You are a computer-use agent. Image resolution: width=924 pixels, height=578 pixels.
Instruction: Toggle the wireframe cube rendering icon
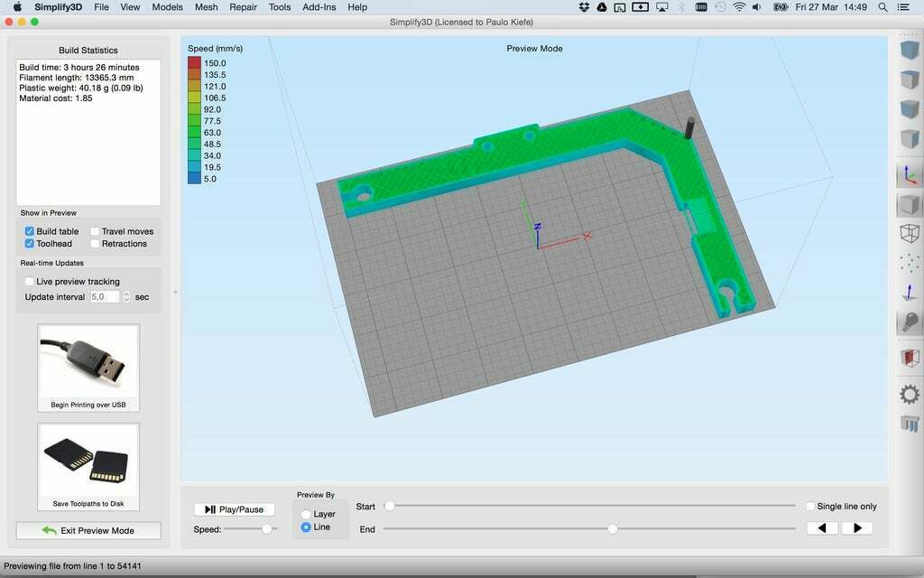[910, 233]
